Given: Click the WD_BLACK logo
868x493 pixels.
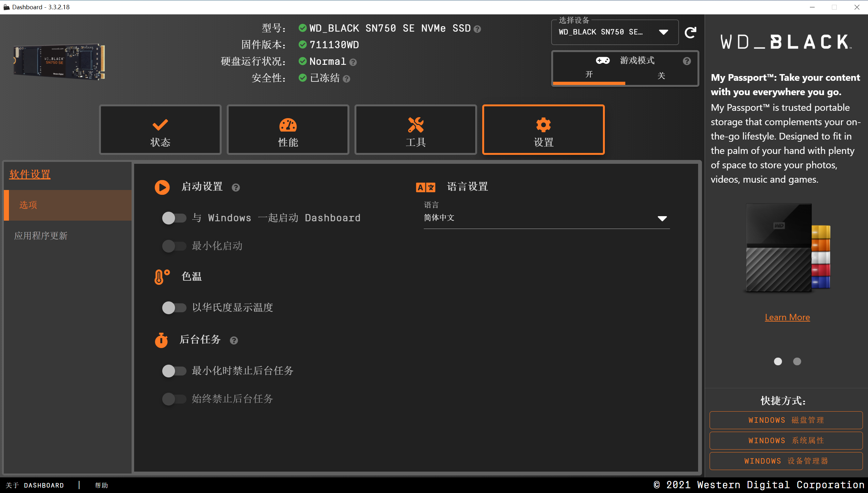Looking at the screenshot, I should click(x=786, y=42).
